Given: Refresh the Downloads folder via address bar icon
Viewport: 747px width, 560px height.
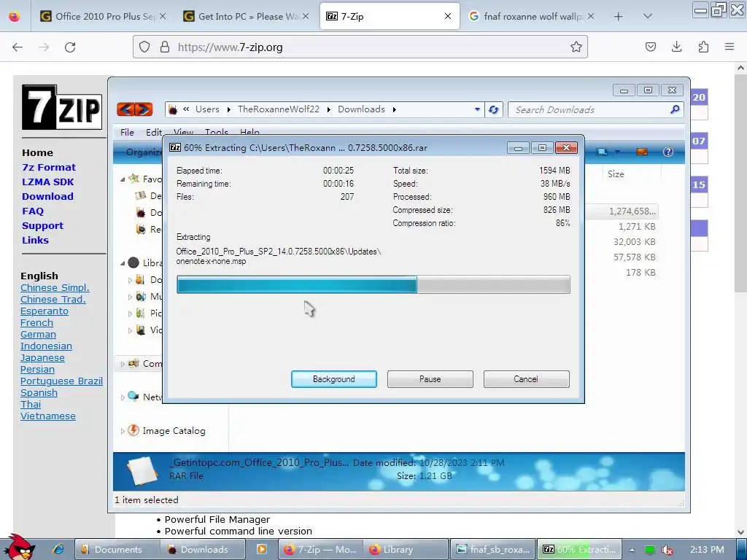Looking at the screenshot, I should [494, 109].
